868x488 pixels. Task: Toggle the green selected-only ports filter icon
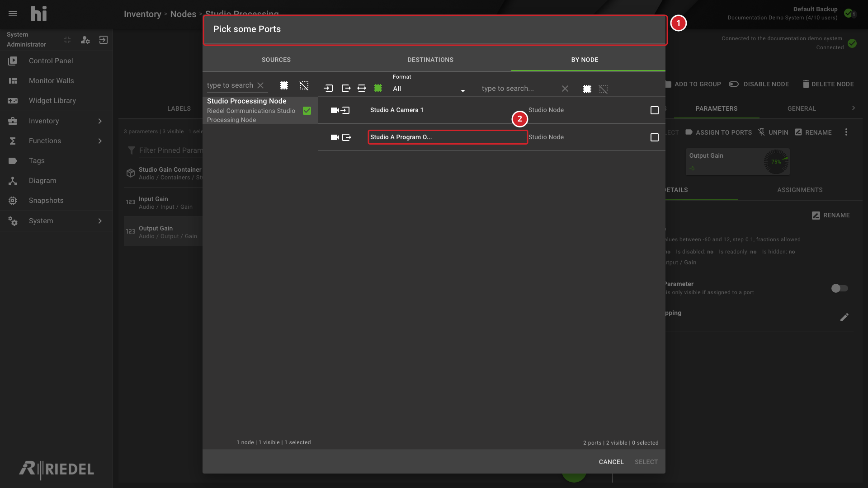point(378,89)
